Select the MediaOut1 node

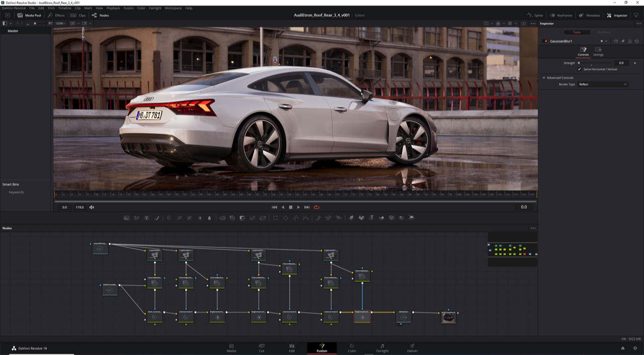[x=404, y=317]
